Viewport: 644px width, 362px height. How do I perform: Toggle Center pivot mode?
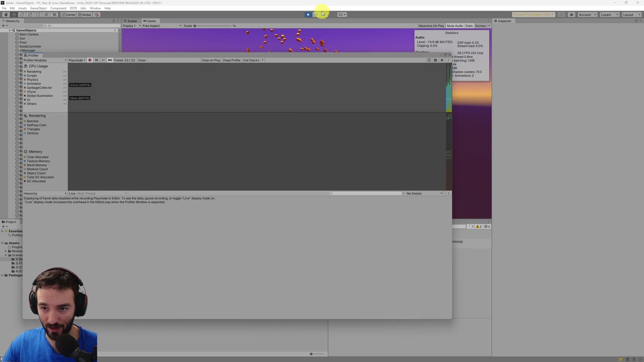(68, 14)
